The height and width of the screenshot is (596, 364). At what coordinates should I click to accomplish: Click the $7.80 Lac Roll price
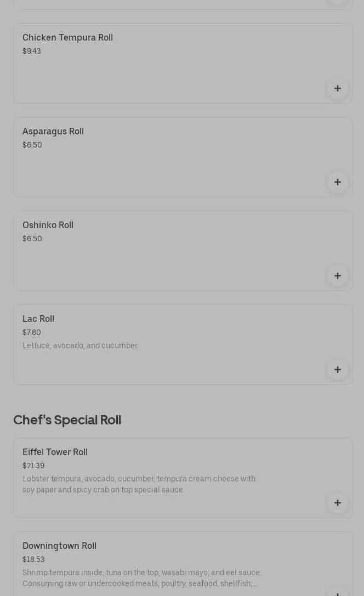32,333
